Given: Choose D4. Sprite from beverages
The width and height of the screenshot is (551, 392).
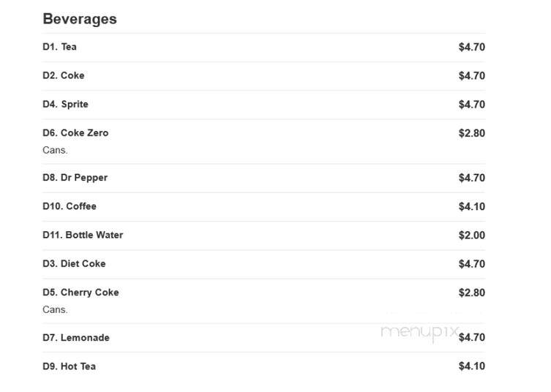Looking at the screenshot, I should point(264,105).
